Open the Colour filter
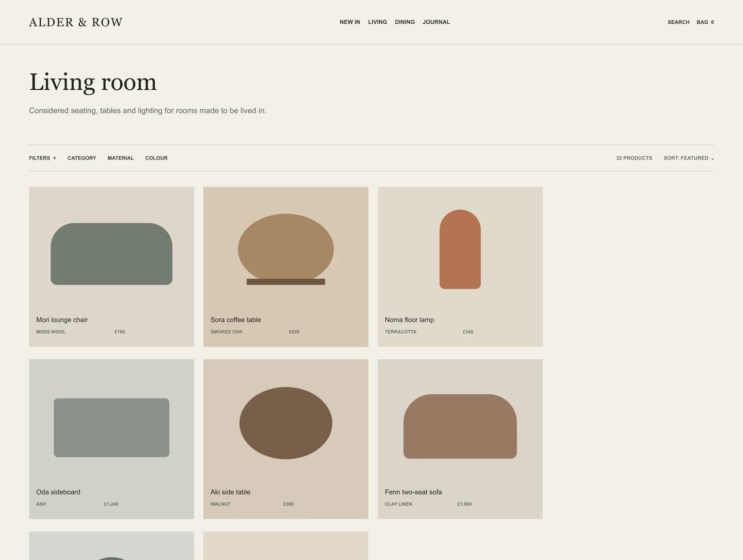743x560 pixels. pyautogui.click(x=156, y=158)
